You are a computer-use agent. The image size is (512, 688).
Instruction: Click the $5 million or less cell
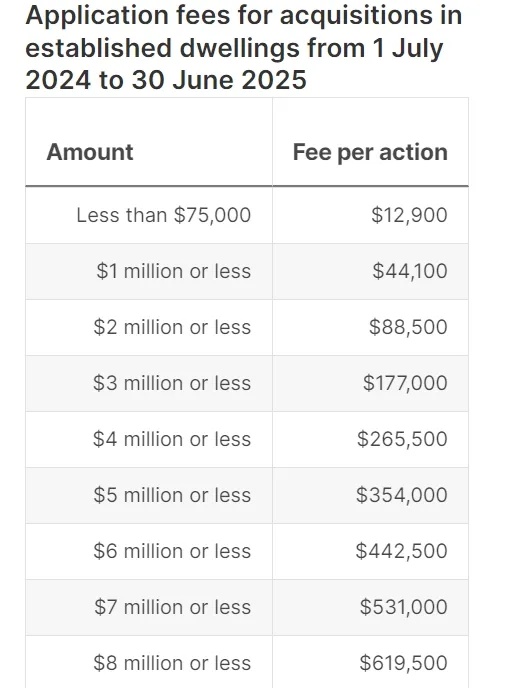click(x=149, y=495)
